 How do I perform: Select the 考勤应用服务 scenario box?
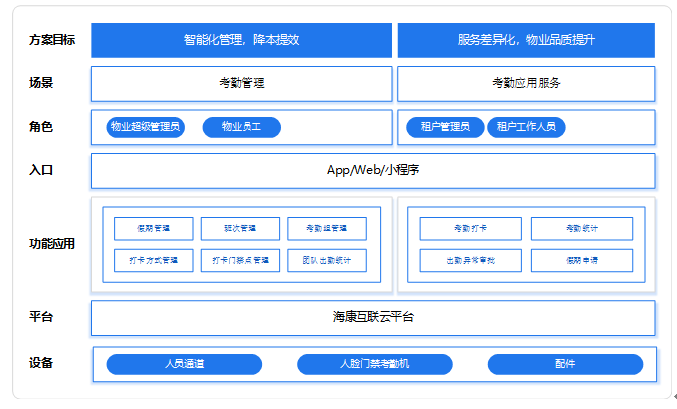(526, 83)
